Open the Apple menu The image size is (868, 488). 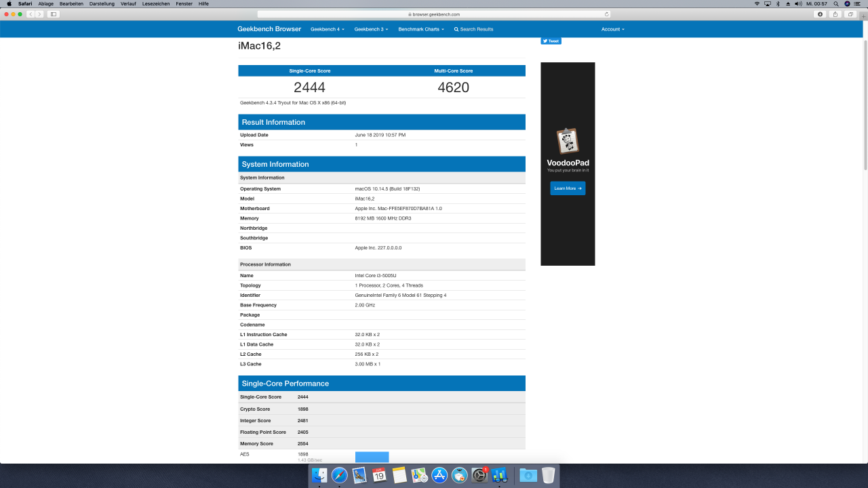pos(9,3)
